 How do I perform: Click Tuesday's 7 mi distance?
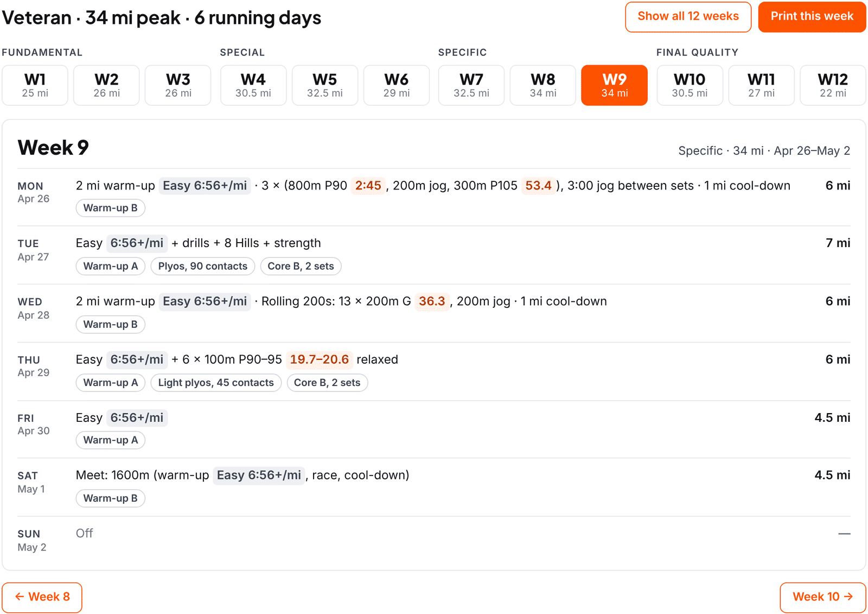(838, 243)
